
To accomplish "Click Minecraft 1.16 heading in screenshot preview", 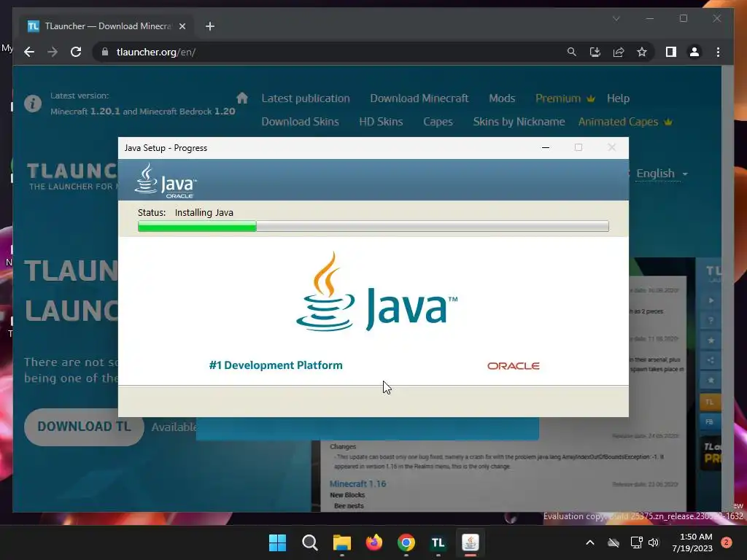I will [357, 484].
